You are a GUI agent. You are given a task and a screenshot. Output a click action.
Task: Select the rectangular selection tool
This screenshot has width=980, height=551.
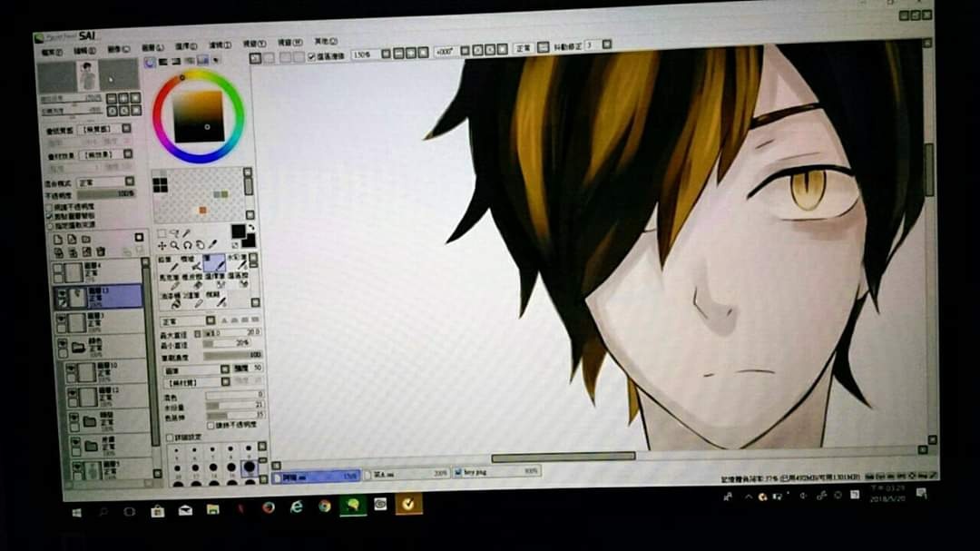[162, 233]
